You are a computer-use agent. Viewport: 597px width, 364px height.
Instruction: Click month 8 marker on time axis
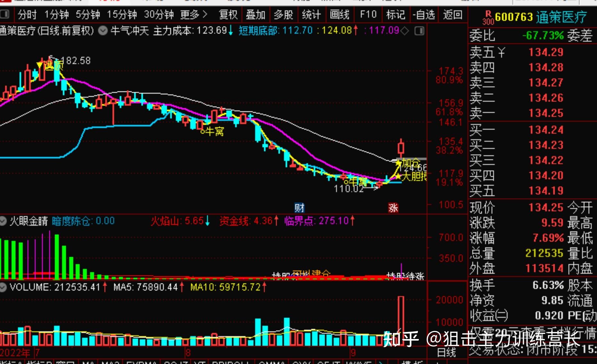coord(188,353)
